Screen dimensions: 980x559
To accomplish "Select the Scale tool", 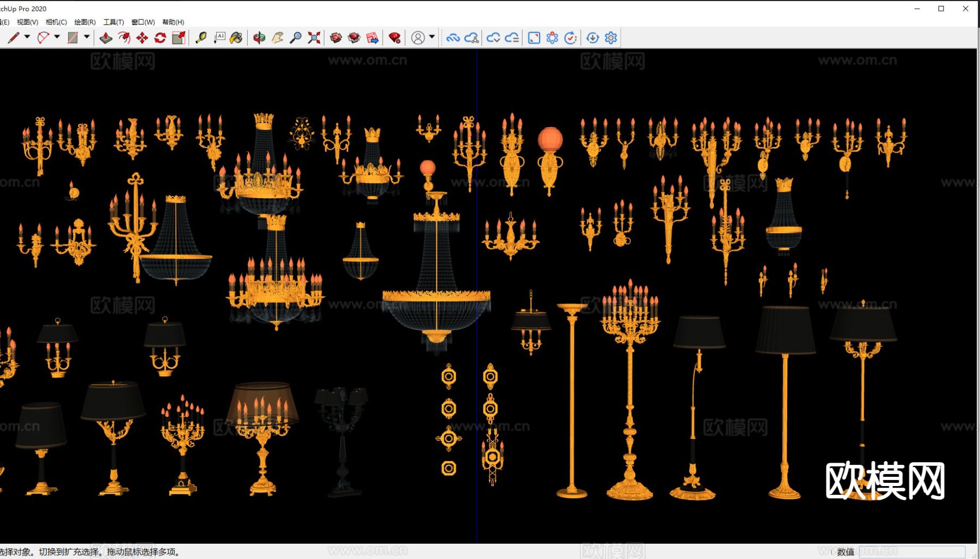I will pos(179,38).
